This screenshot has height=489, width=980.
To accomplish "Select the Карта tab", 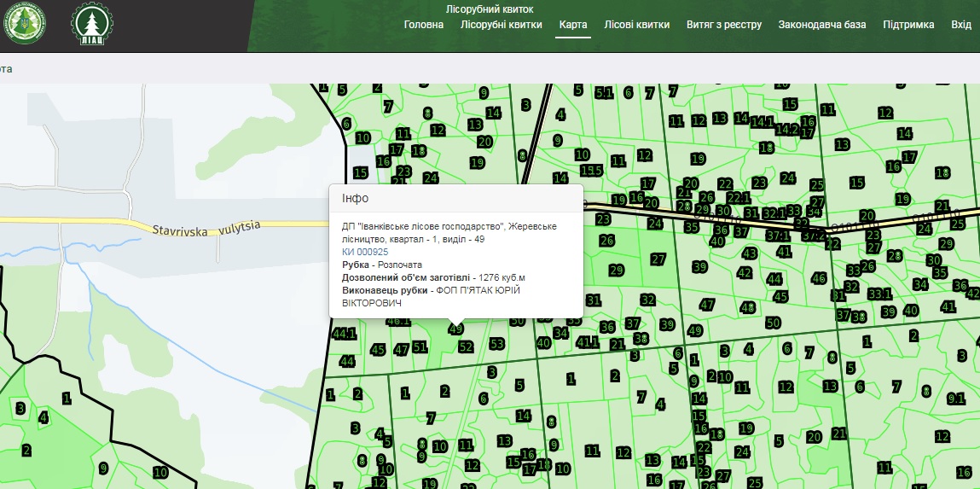I will point(573,25).
